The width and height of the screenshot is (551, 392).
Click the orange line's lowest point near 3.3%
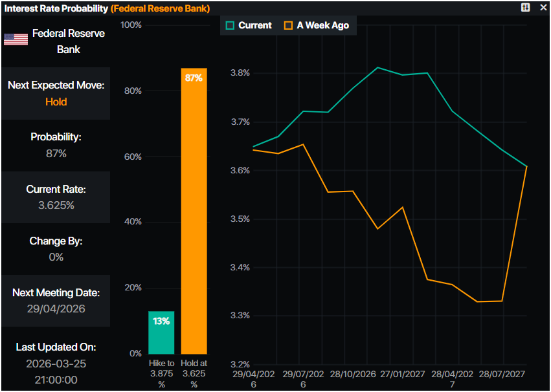click(x=477, y=301)
